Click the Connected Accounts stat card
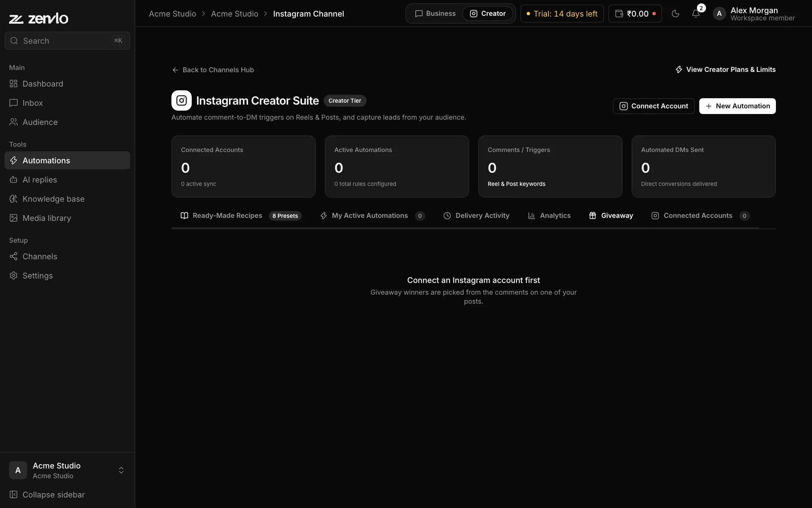812x508 pixels. (244, 166)
